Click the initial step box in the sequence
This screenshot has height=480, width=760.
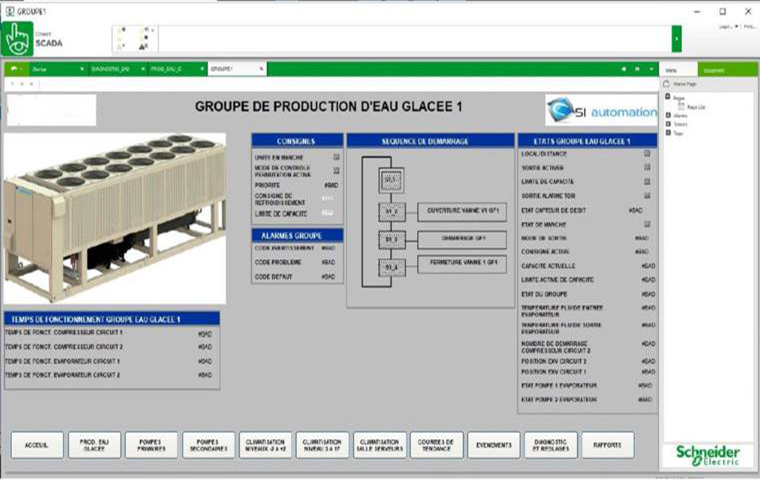[x=391, y=180]
